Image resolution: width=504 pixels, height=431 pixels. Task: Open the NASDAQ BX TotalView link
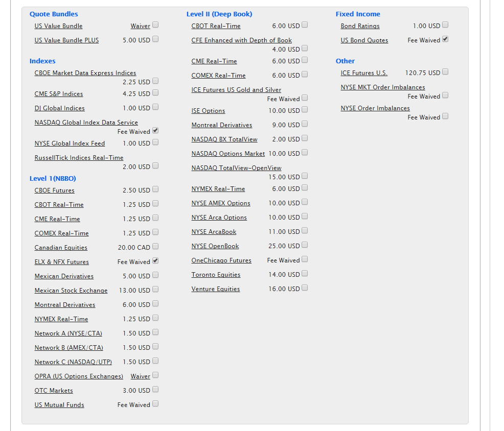point(224,139)
